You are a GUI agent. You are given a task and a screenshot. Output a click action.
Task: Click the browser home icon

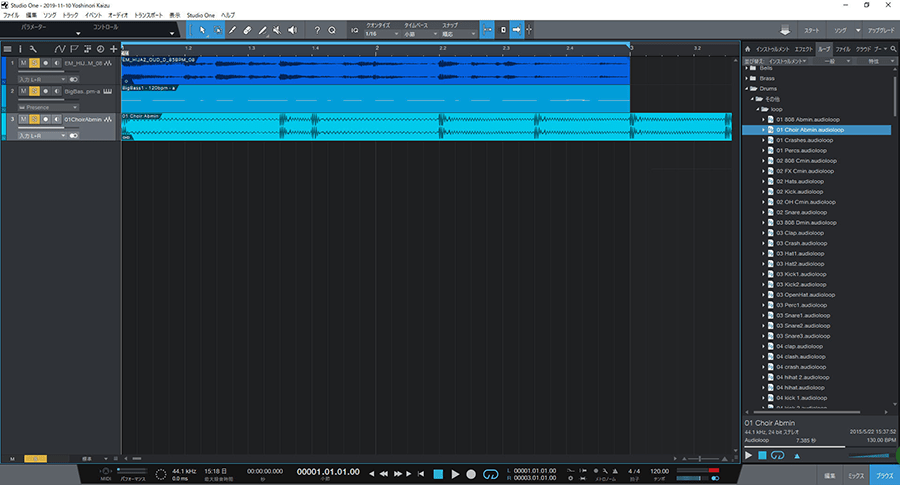click(747, 48)
